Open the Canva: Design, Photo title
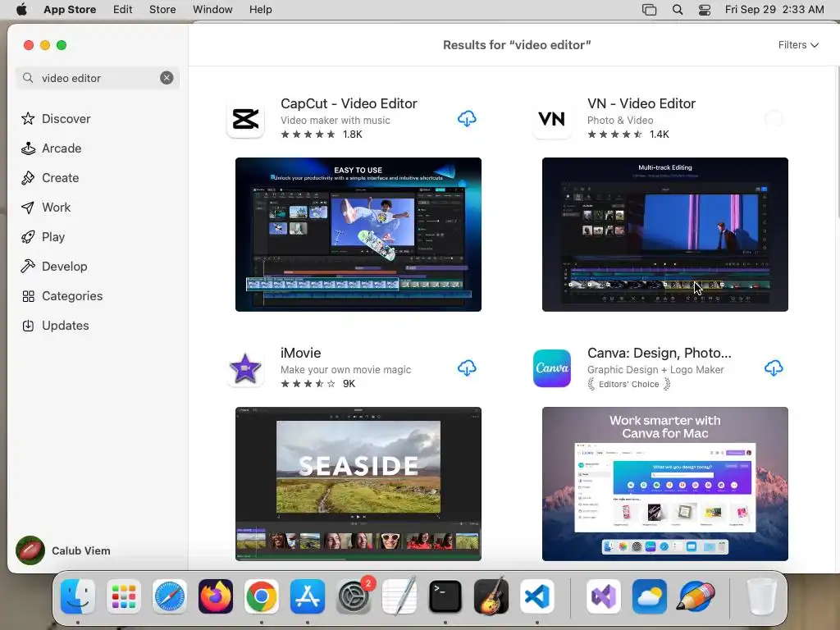This screenshot has height=630, width=840. (659, 353)
